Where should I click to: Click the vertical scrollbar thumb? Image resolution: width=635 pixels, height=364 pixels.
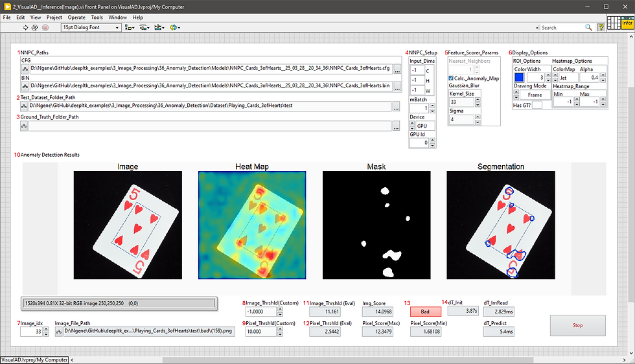tap(631, 193)
